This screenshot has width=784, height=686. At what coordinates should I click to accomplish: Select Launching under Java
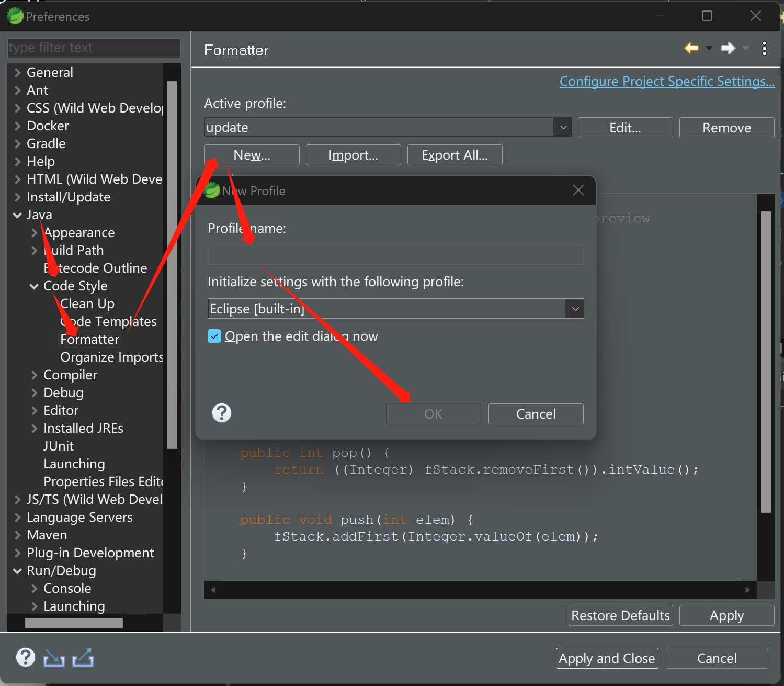point(74,464)
